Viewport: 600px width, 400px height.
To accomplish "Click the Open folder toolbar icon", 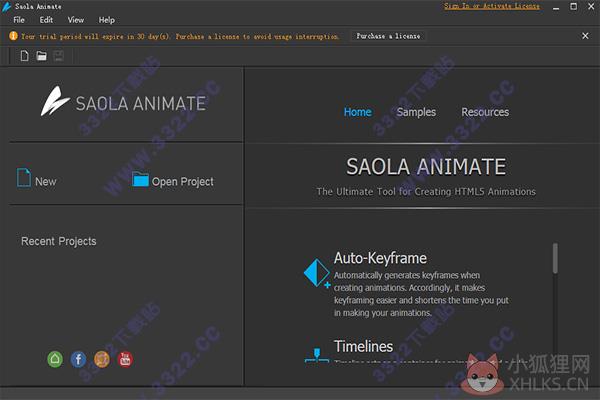I will tap(41, 56).
